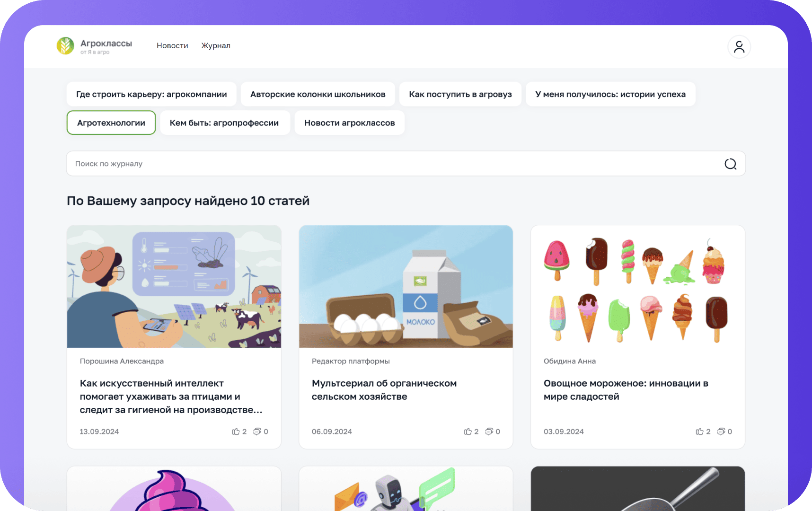This screenshot has width=812, height=511.
Task: Click the Агроклассы logo
Action: [95, 46]
